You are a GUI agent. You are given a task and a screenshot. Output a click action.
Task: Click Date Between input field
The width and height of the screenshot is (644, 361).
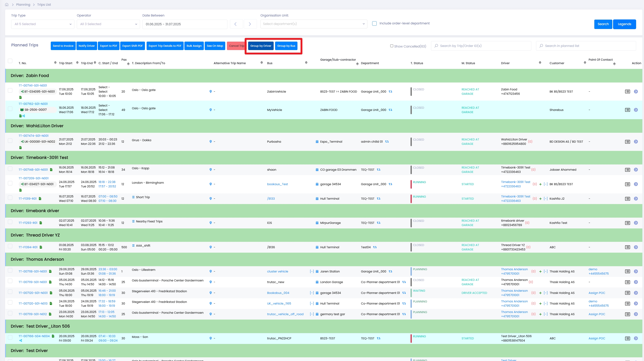click(185, 24)
